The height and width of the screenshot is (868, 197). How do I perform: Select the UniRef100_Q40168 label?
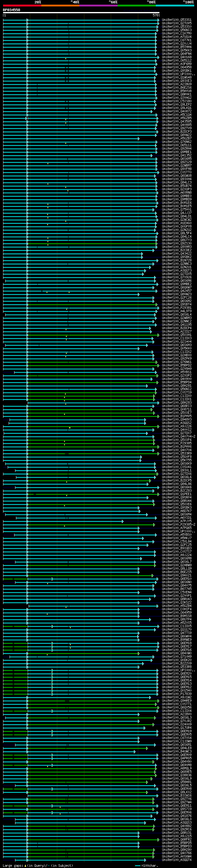tap(177, 57)
